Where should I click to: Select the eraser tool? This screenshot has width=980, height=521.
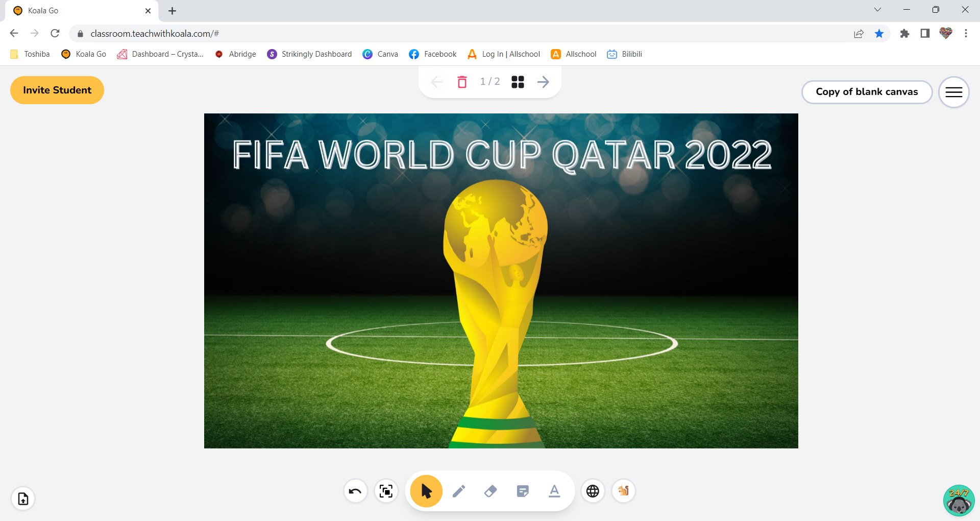coord(490,491)
